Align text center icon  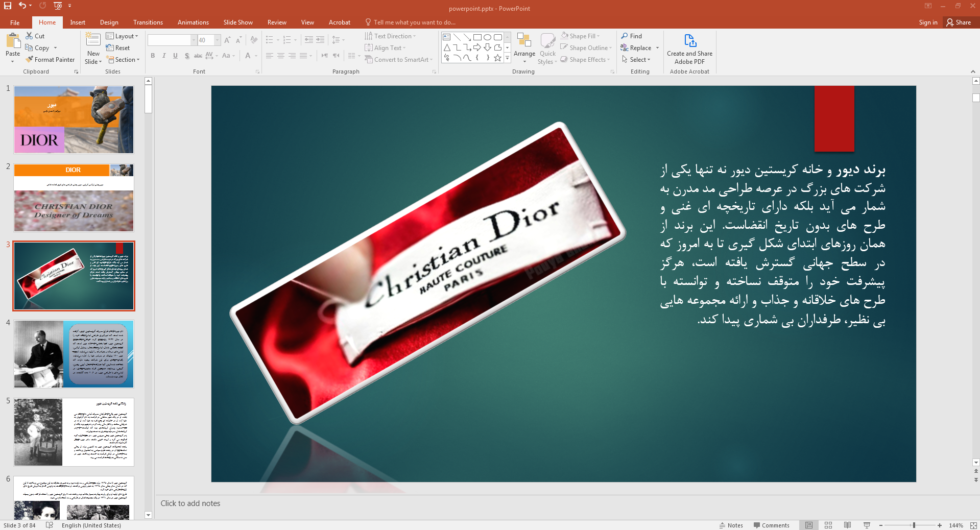click(281, 56)
